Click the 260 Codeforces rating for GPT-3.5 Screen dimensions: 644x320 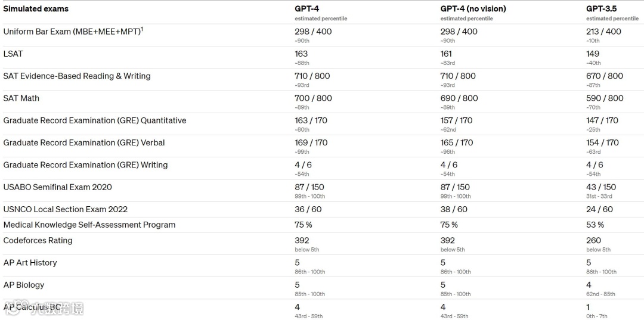(593, 241)
